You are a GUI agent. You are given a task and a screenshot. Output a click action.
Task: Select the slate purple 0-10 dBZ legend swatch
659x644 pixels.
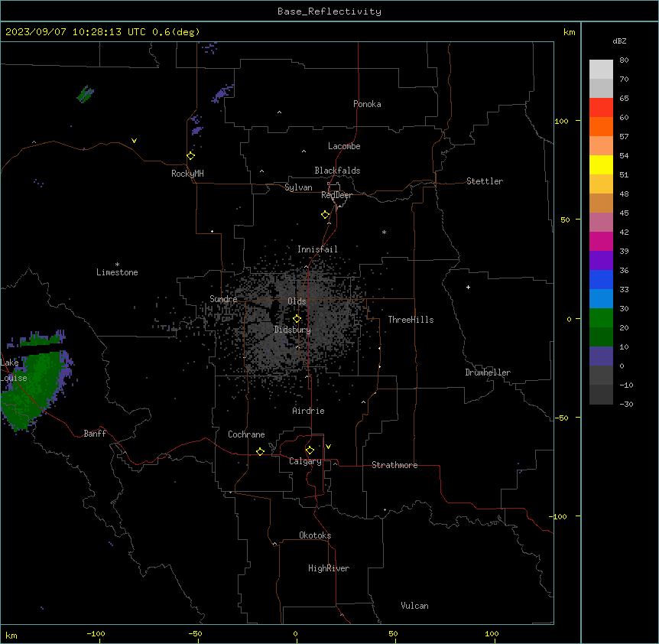pyautogui.click(x=601, y=356)
